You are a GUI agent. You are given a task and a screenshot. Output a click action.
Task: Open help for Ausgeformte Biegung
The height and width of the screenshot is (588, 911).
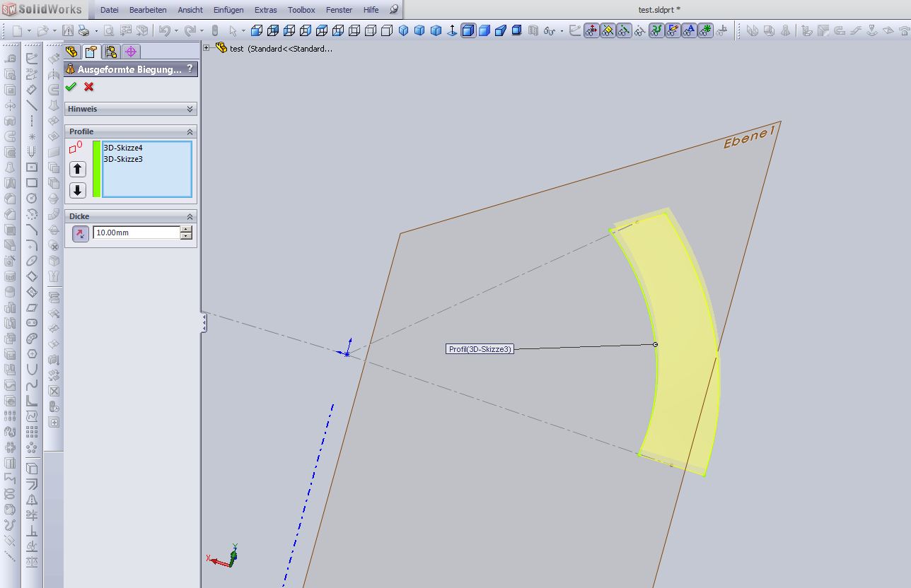(190, 69)
